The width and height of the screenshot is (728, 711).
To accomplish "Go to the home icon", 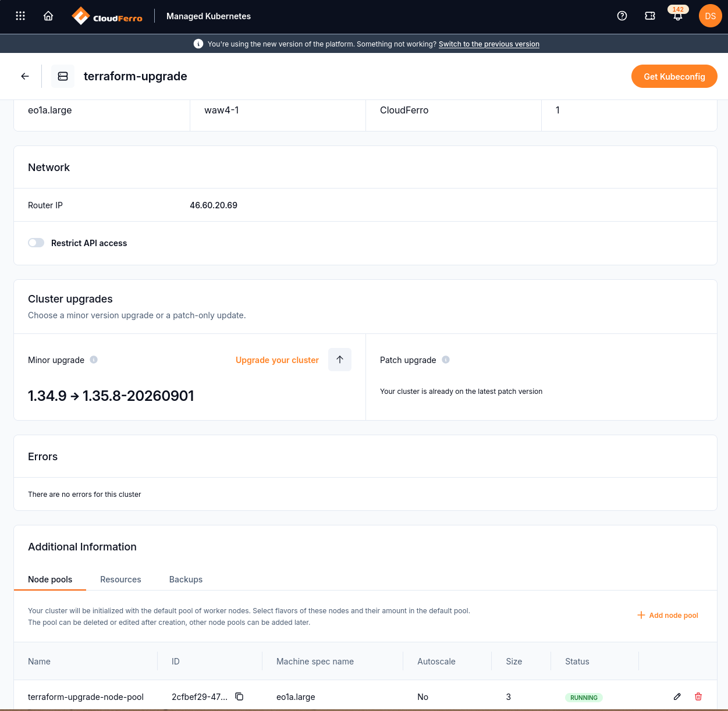I will 48,16.
